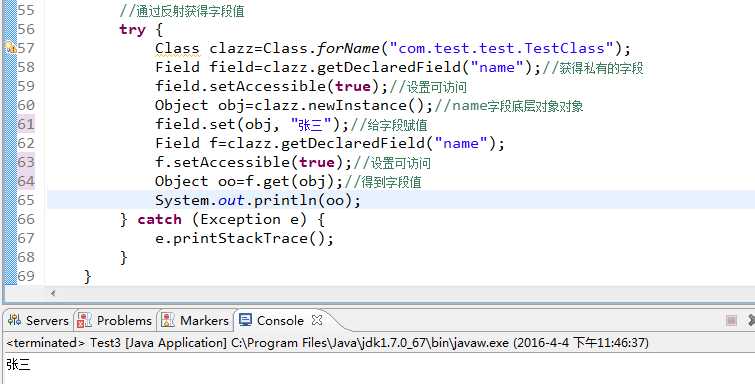Click "Field field=clazz.getDeclaredField" on line 58
Screen dimensions: 755x384
308,67
